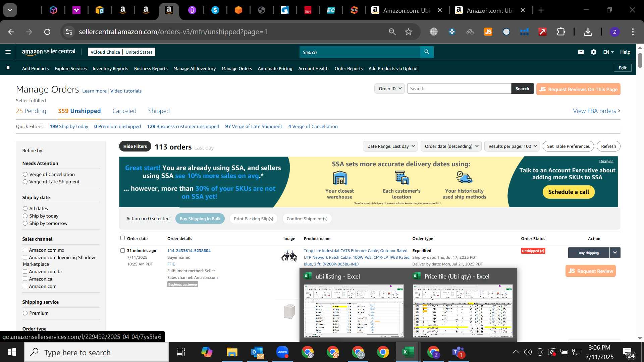Open Manage Orders in navigation bar
The height and width of the screenshot is (362, 644).
tap(236, 68)
